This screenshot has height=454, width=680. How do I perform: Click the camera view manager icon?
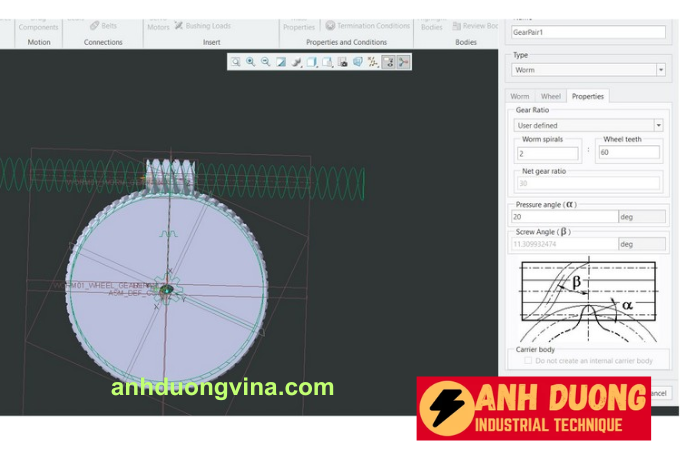(342, 62)
